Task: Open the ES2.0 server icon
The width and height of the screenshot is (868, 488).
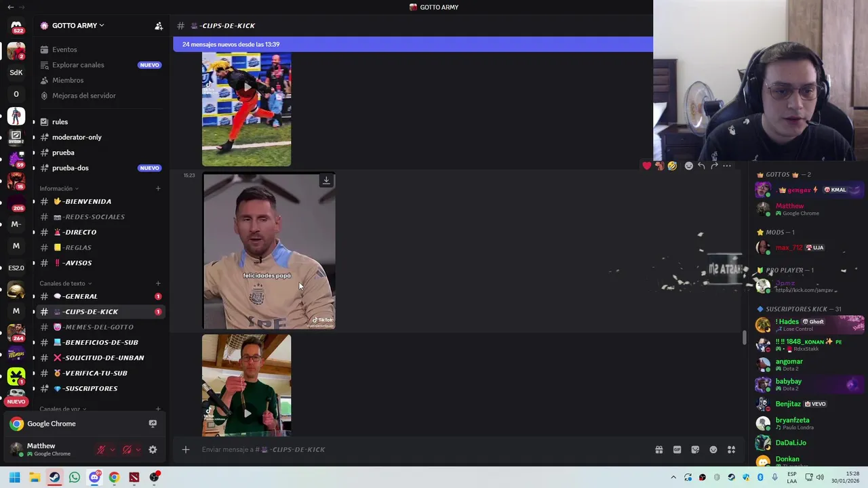Action: pyautogui.click(x=16, y=268)
